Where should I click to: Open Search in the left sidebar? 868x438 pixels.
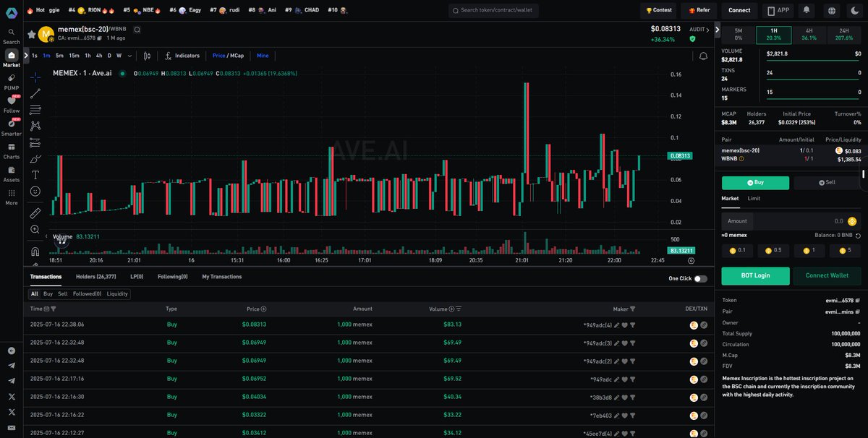coord(12,36)
